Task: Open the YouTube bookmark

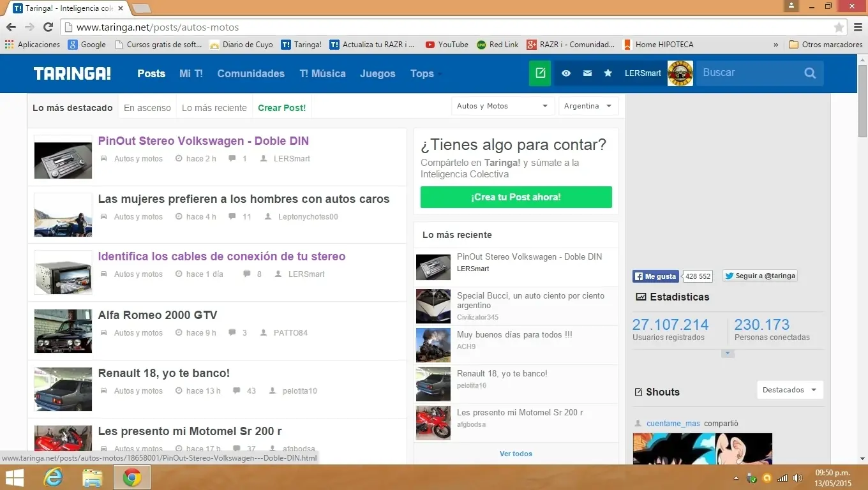Action: click(x=447, y=45)
